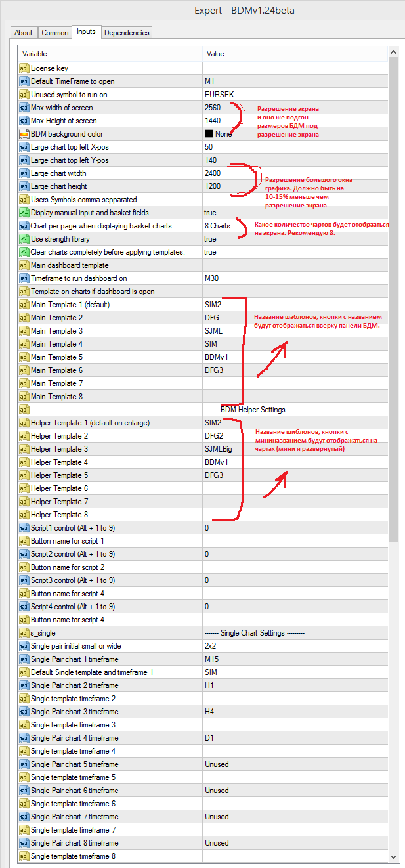The width and height of the screenshot is (405, 868).
Task: Click the number icon beside Max Height of screen
Action: point(24,121)
